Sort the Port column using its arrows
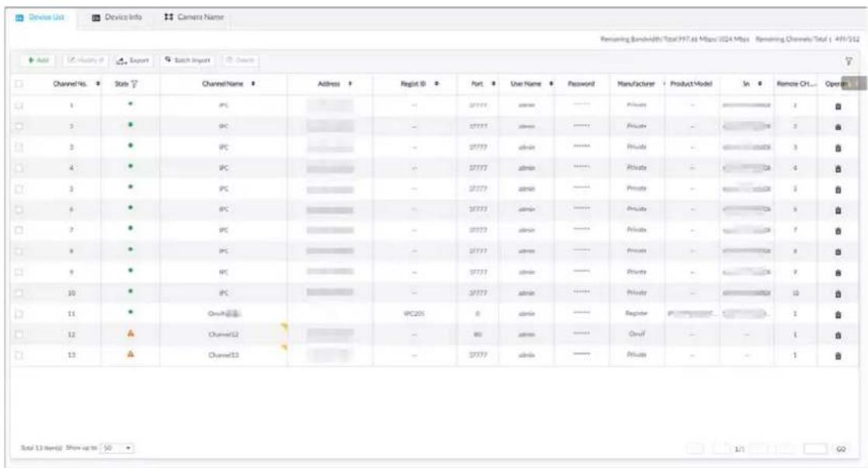 point(493,84)
